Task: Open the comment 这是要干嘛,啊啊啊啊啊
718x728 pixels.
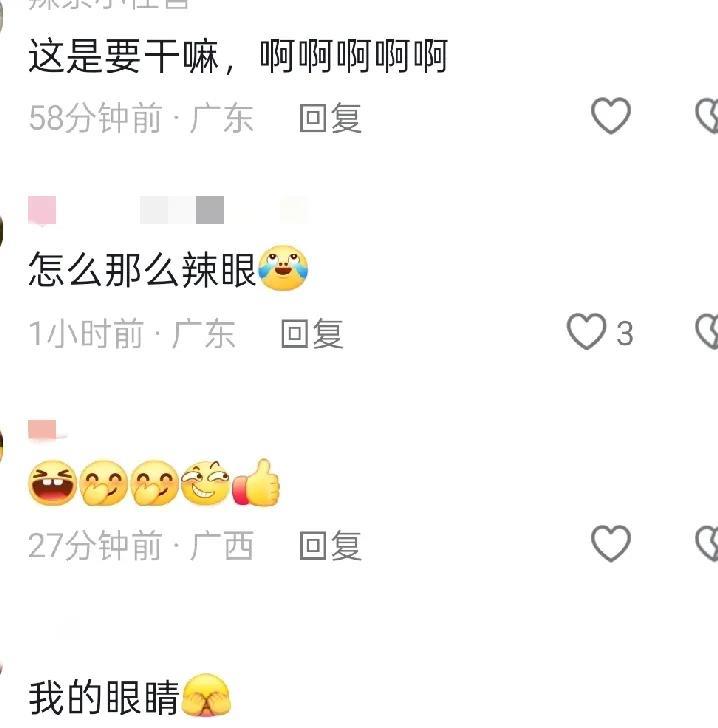Action: pos(238,56)
